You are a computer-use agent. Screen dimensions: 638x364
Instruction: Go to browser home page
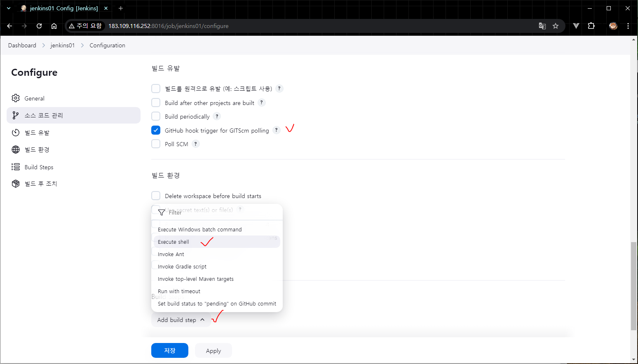[54, 26]
